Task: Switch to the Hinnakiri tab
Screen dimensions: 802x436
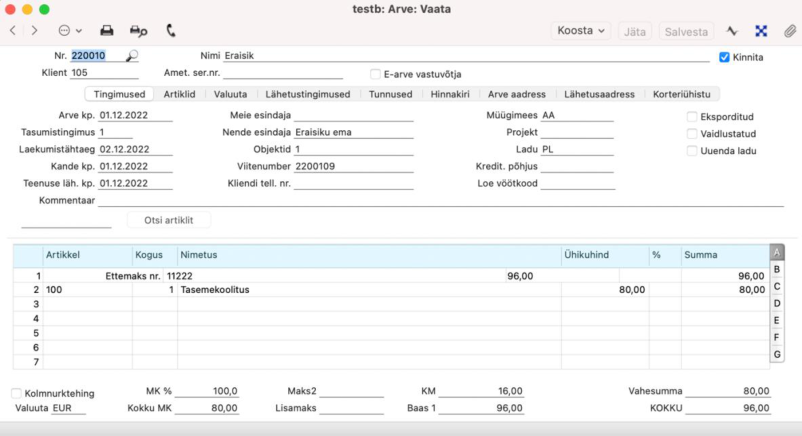Action: [x=450, y=94]
